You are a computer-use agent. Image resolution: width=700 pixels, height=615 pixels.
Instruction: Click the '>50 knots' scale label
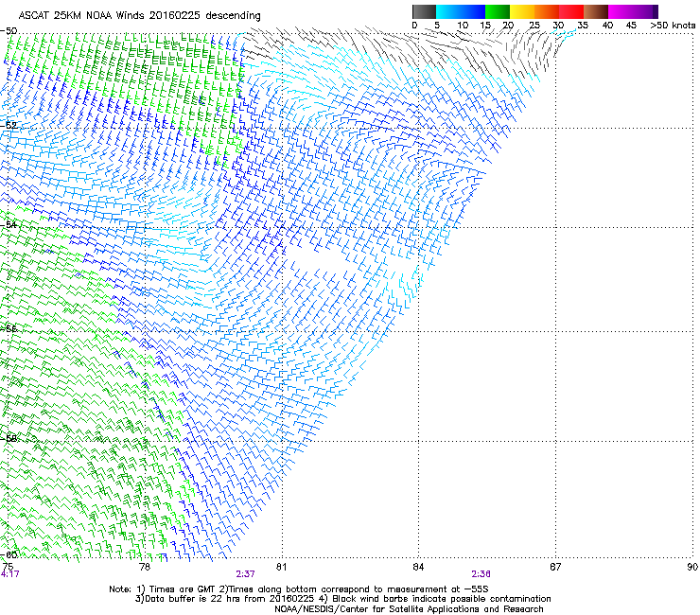point(673,26)
